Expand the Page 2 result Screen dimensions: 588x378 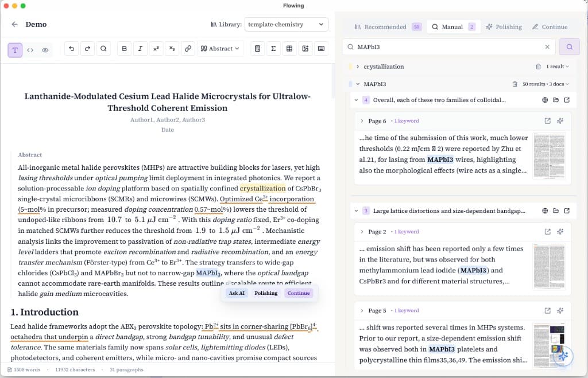[362, 232]
